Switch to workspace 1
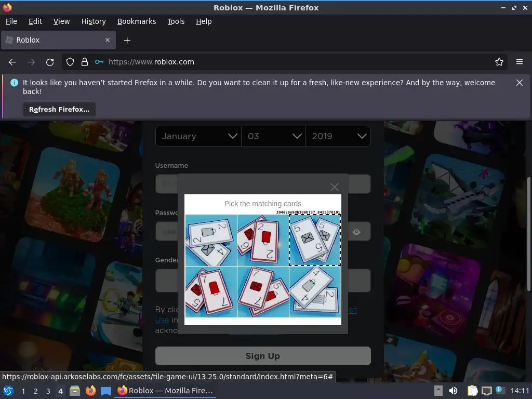The width and height of the screenshot is (532, 399). coord(23,391)
